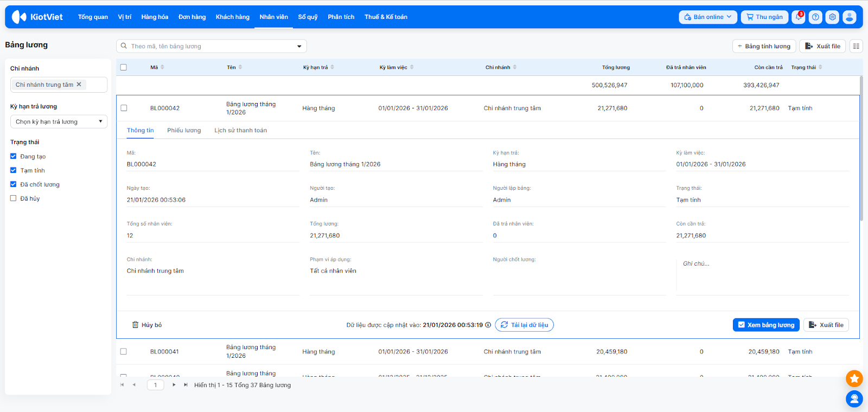Open the user account avatar icon
The width and height of the screenshot is (868, 412).
(x=850, y=17)
